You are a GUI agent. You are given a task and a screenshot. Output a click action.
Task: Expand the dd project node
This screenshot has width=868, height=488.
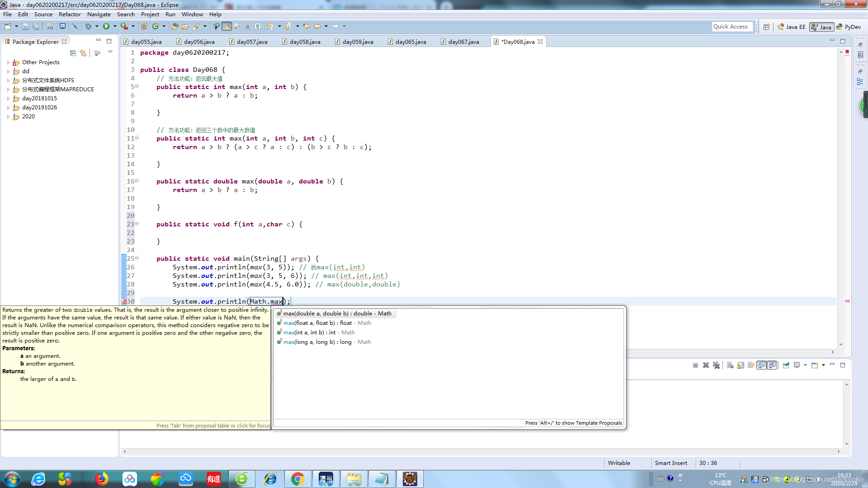(8, 71)
